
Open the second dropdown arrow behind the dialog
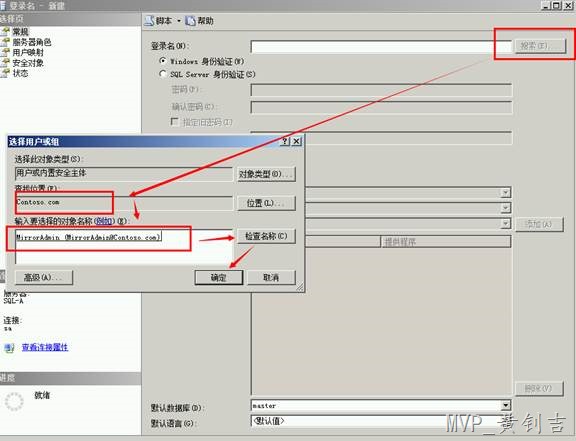pos(505,208)
